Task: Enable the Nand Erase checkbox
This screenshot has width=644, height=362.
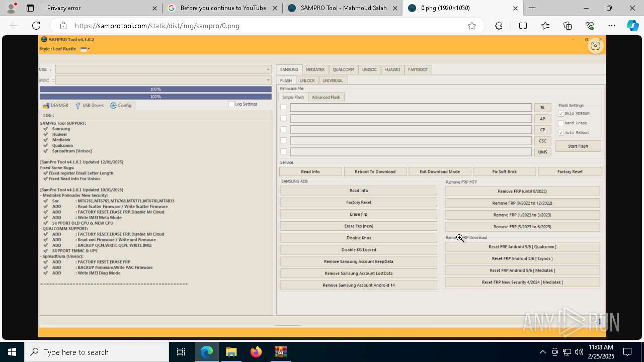Action: click(561, 123)
